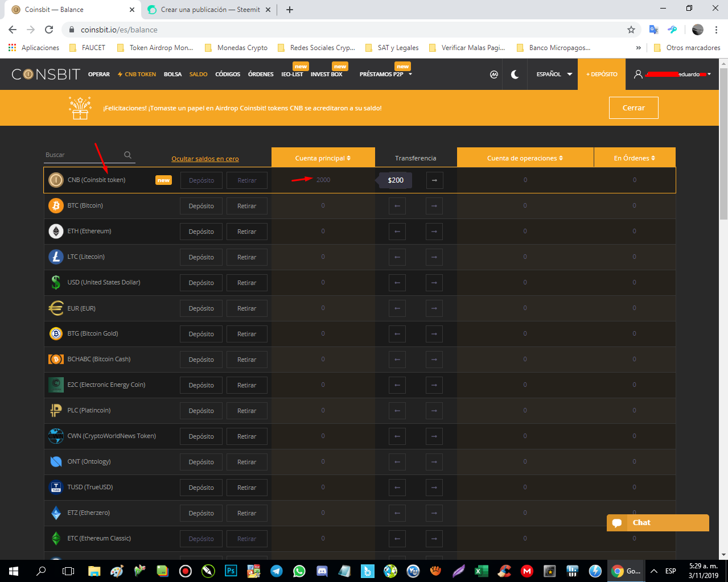This screenshot has width=728, height=582.
Task: Open the FAUCET bookmarks folder
Action: tap(87, 48)
